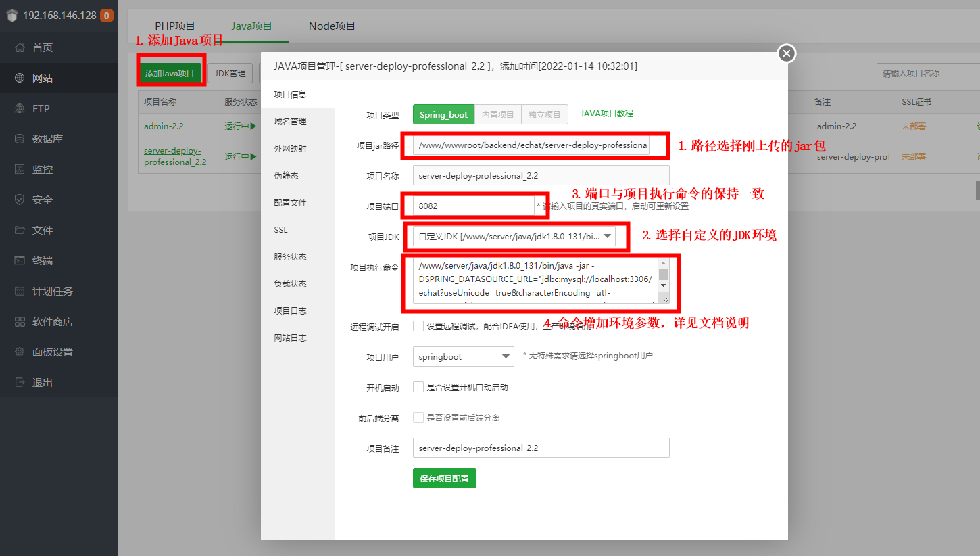
Task: Enable the remote debugging checkbox
Action: [x=418, y=326]
